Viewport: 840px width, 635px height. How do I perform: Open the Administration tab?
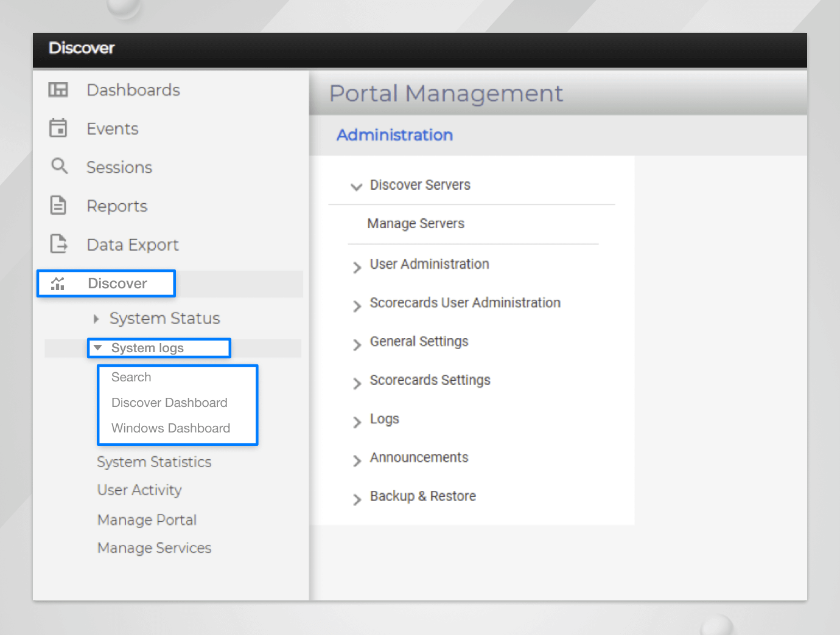[394, 135]
